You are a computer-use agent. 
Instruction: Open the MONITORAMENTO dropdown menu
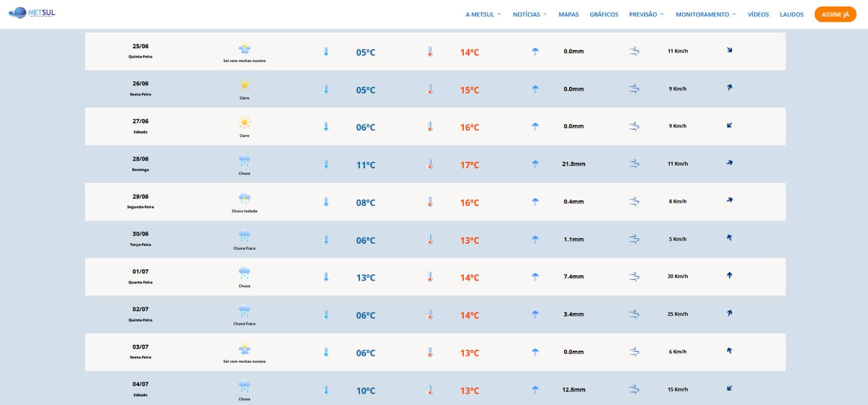tap(705, 15)
